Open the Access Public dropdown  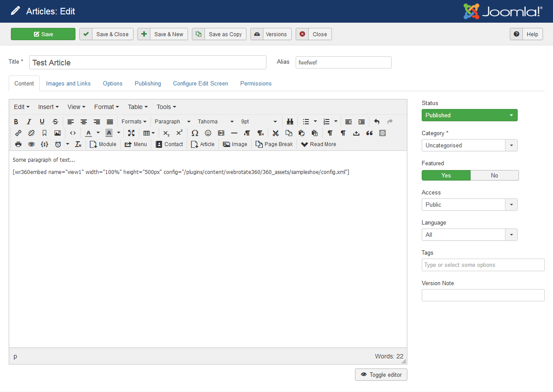click(x=470, y=205)
